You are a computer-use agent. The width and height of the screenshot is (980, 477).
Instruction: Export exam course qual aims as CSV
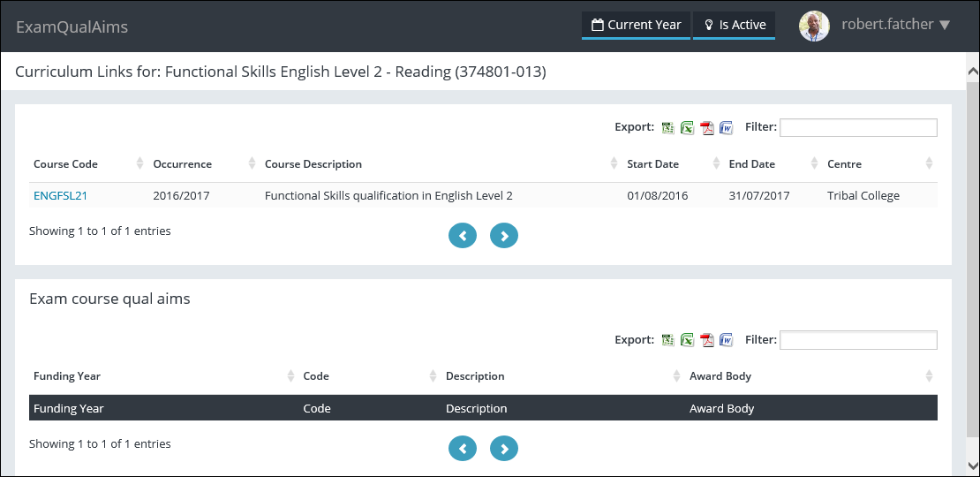coord(669,340)
